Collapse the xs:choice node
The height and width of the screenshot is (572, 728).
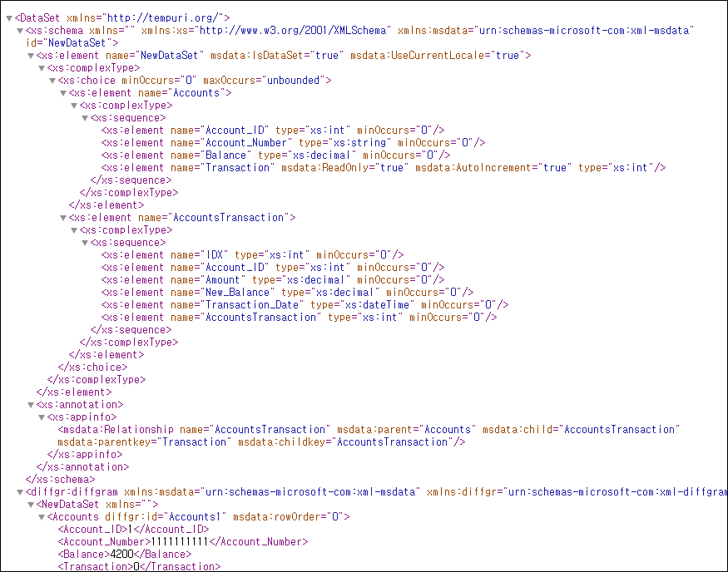[52, 81]
